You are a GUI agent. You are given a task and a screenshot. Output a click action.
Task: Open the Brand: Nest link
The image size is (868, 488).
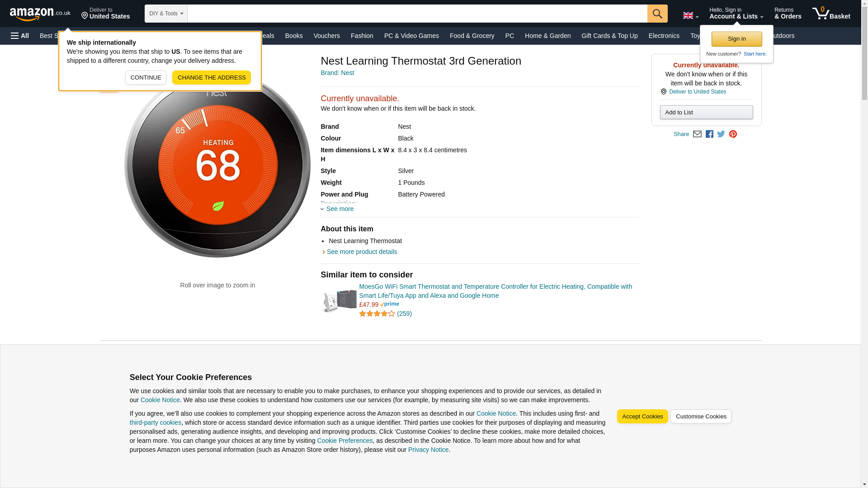[x=337, y=73]
